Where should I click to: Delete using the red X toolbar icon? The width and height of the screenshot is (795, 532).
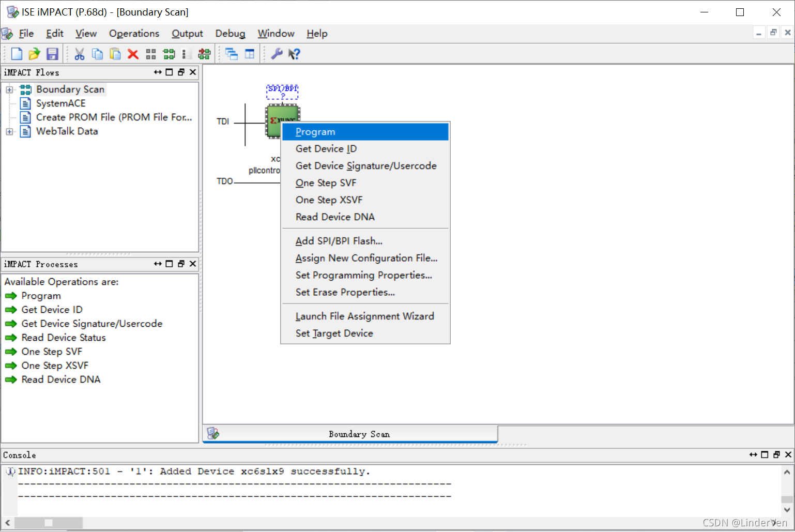[133, 54]
